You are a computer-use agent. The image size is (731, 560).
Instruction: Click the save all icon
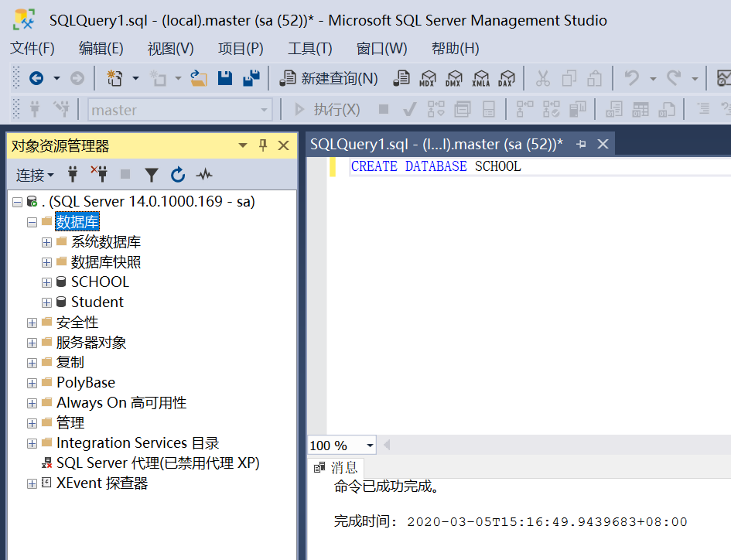click(x=251, y=78)
